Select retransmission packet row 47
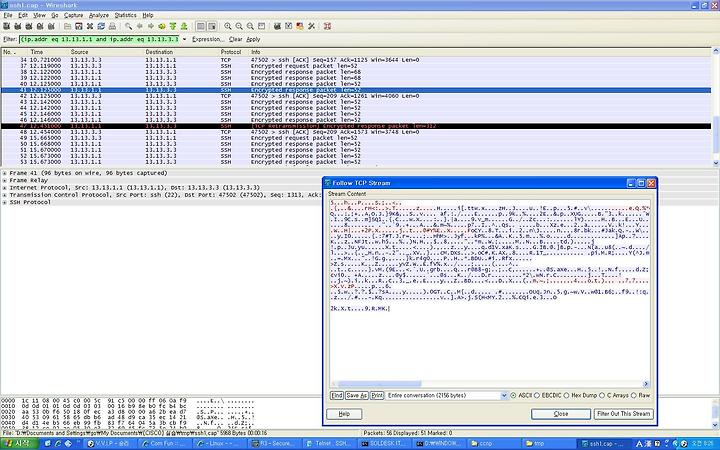This screenshot has width=720, height=450. point(356,126)
